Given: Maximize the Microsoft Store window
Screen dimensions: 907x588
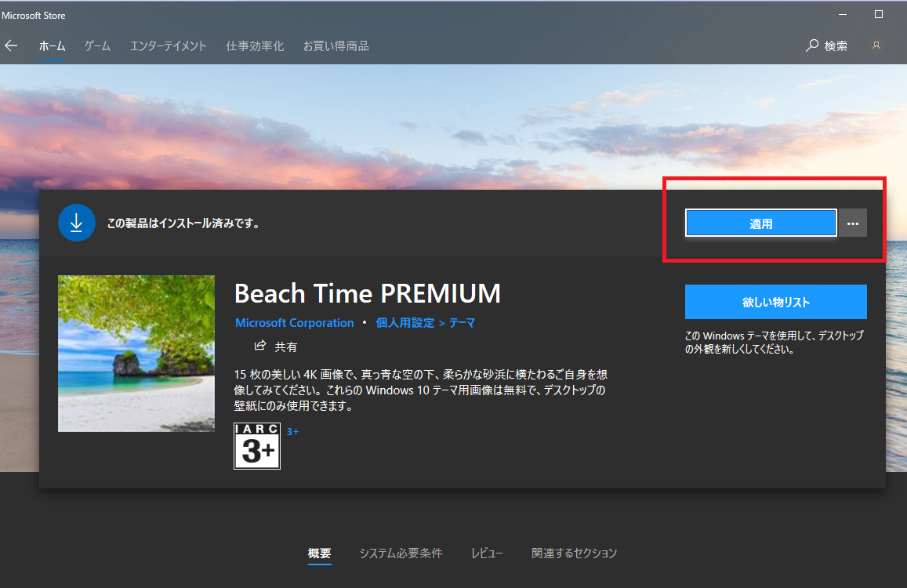Looking at the screenshot, I should [879, 14].
